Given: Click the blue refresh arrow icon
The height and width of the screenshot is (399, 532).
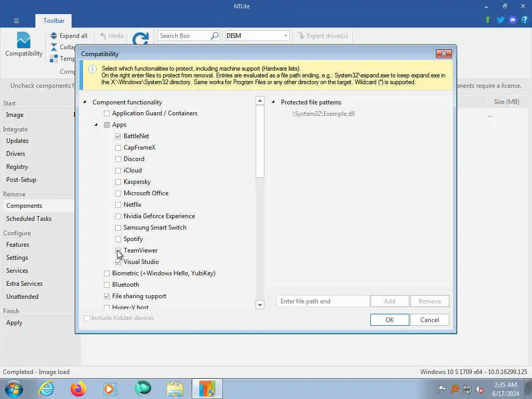Looking at the screenshot, I should pos(141,38).
